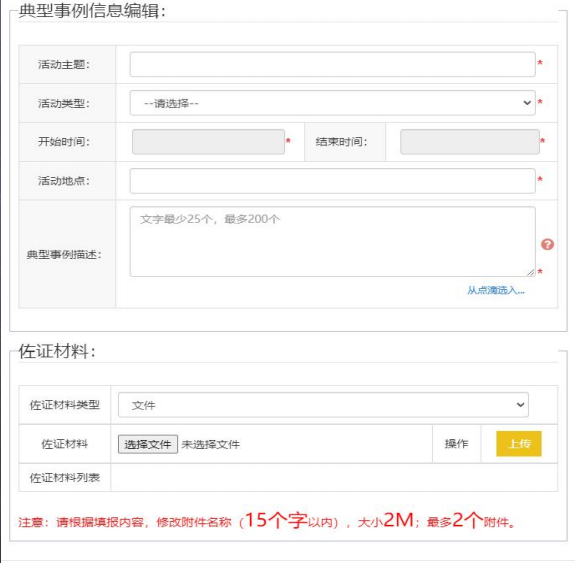Image resolution: width=575 pixels, height=563 pixels.
Task: Focus the 活动地点 text field
Action: [332, 181]
